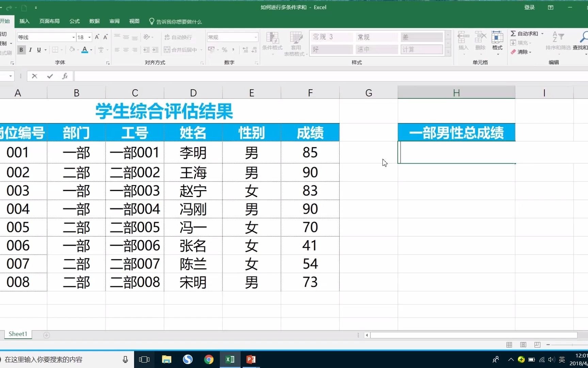Increase decimal places
This screenshot has width=588, height=368.
point(245,50)
